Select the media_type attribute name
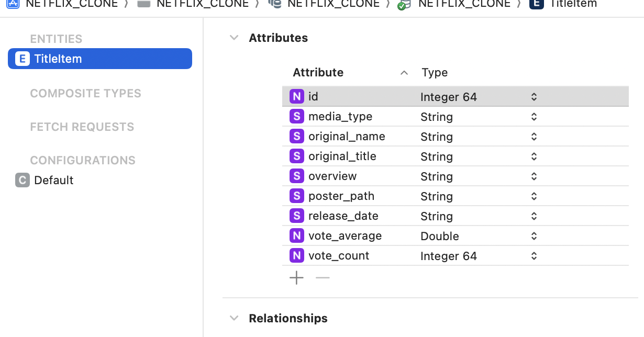This screenshot has height=337, width=644. pos(340,117)
